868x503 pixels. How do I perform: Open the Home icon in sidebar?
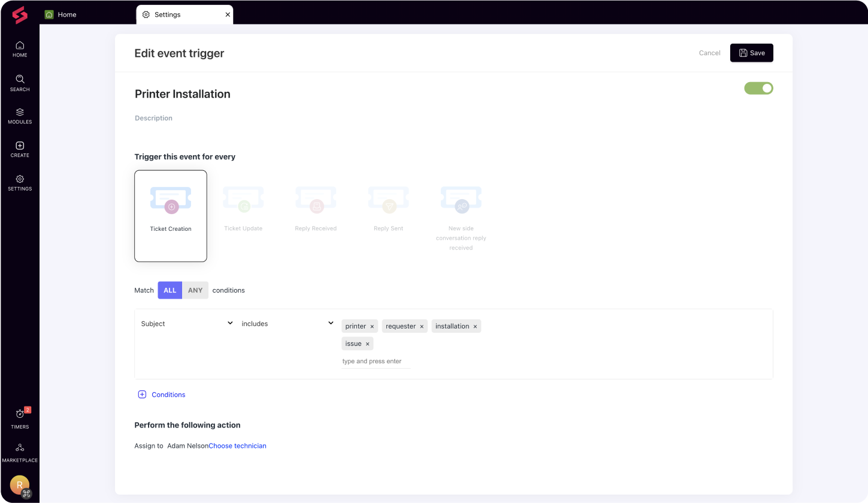coord(20,49)
